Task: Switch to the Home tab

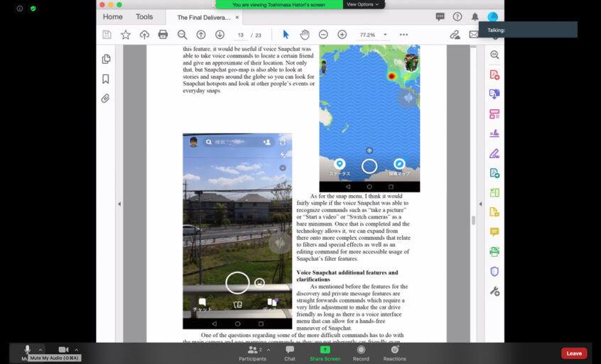Action: pos(113,17)
